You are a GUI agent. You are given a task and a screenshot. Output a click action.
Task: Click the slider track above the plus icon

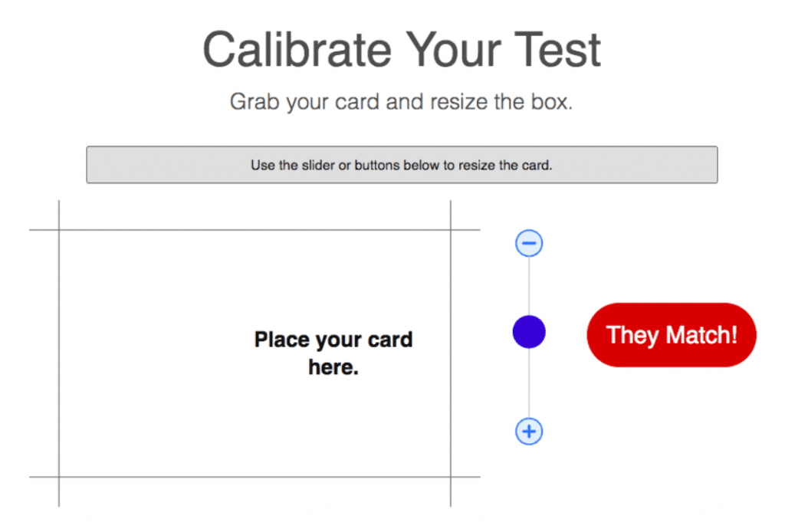tap(529, 383)
